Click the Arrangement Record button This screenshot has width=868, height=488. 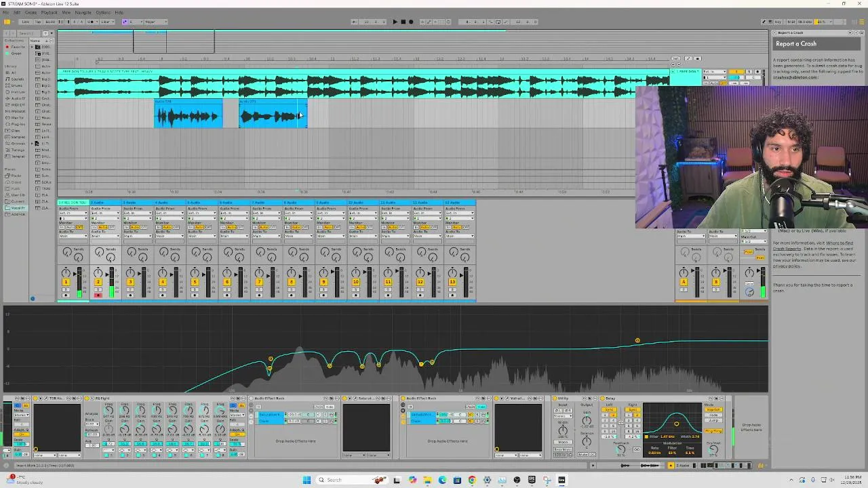410,22
